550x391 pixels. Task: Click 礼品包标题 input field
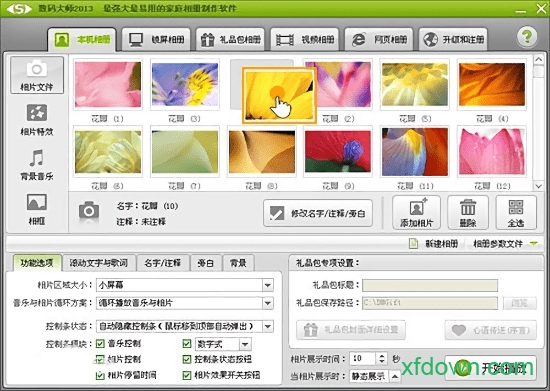click(430, 285)
